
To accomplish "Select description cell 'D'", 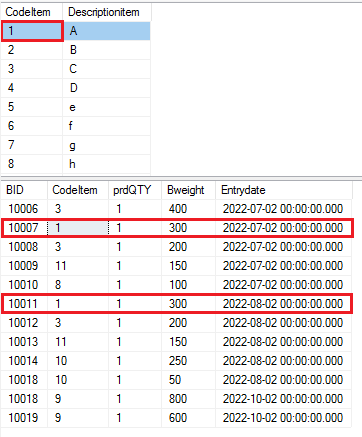I will coord(107,88).
